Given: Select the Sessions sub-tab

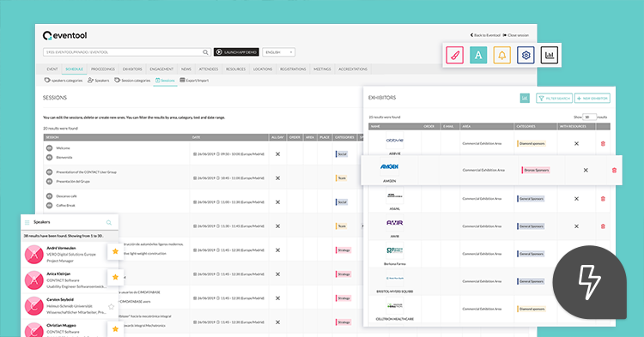Looking at the screenshot, I should pyautogui.click(x=165, y=81).
